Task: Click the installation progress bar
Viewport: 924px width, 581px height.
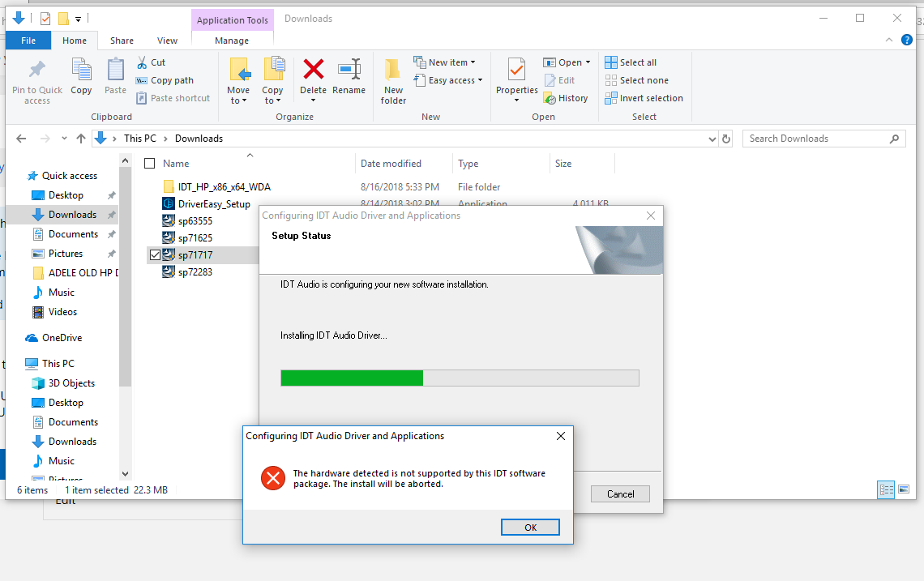Action: click(x=460, y=378)
